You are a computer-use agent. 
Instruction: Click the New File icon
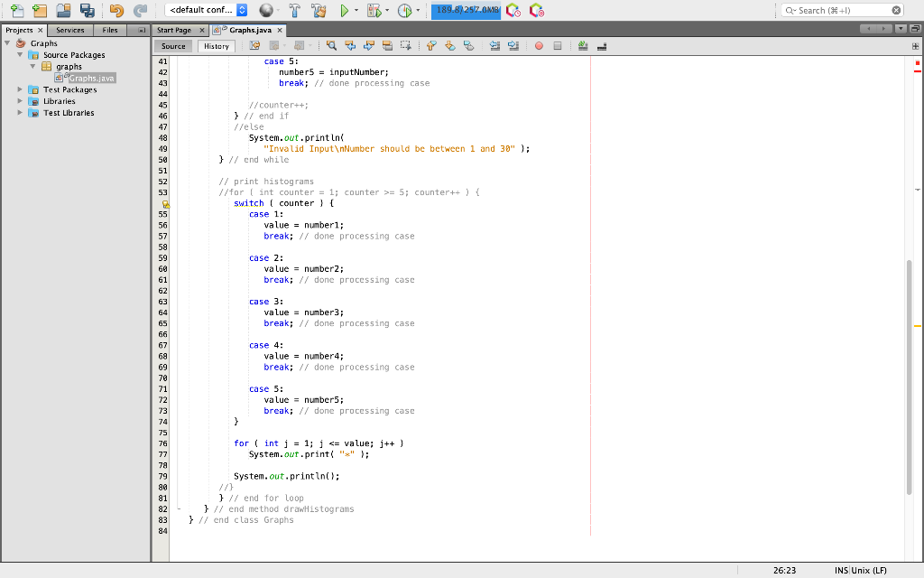click(x=16, y=11)
